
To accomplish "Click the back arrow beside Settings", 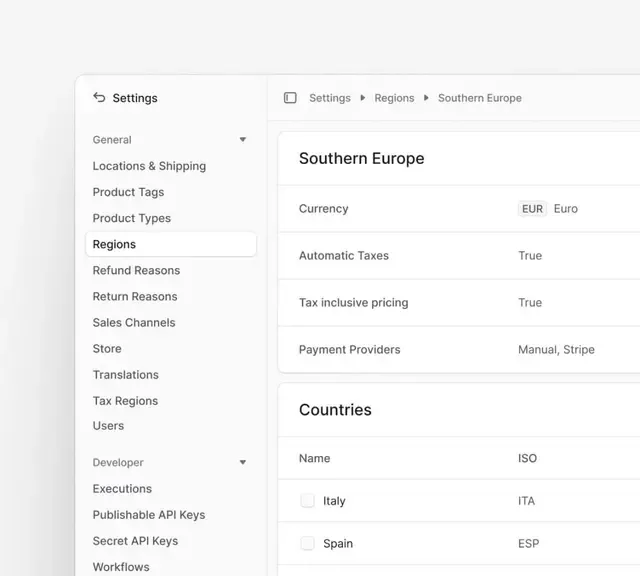I will 99,98.
